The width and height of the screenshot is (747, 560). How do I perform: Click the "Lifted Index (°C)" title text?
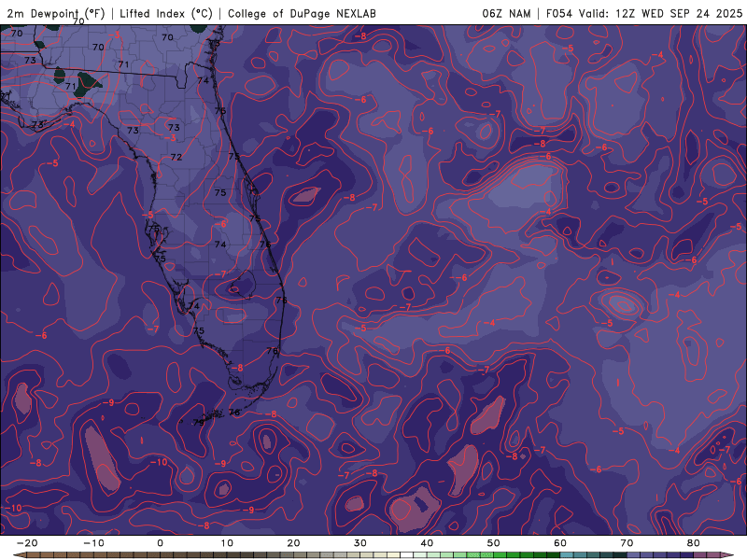point(166,13)
